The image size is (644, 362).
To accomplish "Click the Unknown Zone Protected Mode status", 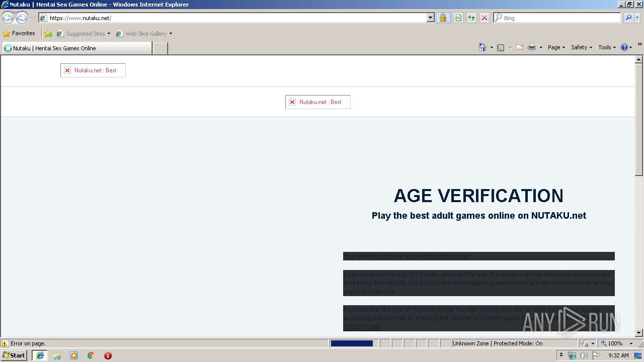I will point(497,343).
